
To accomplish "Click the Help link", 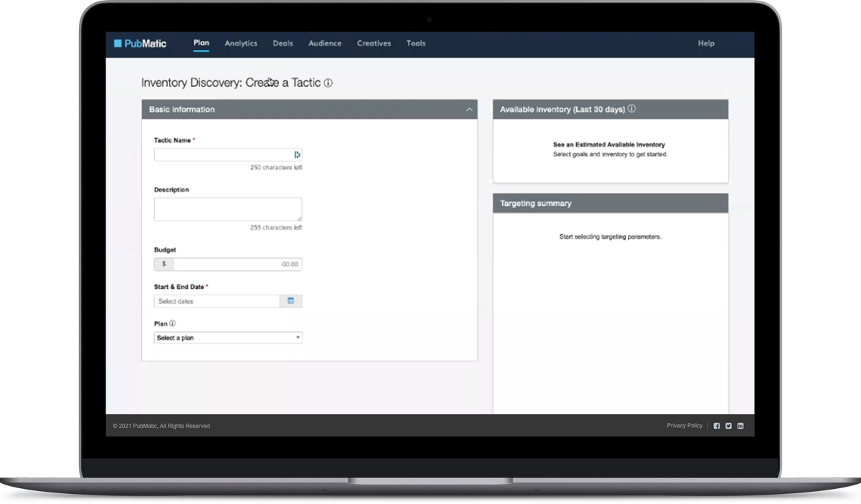I will 706,44.
